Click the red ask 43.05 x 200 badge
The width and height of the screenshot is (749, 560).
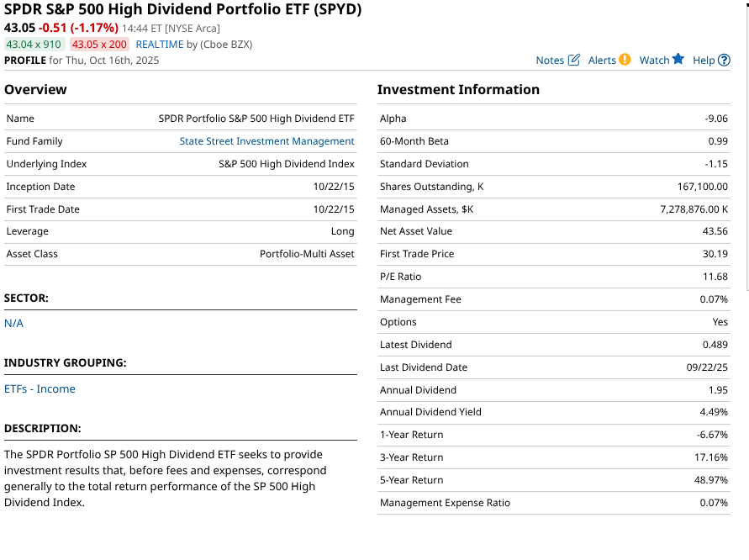coord(99,45)
